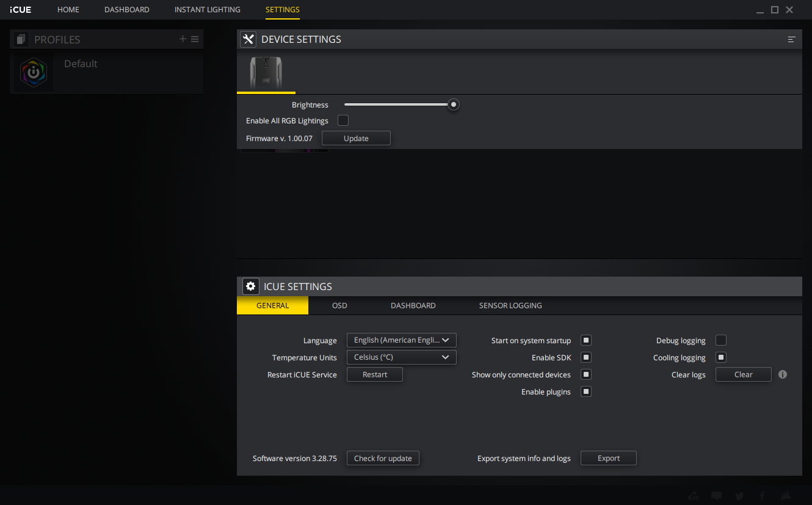Open the INSTANT LIGHTING tab
Viewport: 812px width, 505px height.
(x=208, y=10)
